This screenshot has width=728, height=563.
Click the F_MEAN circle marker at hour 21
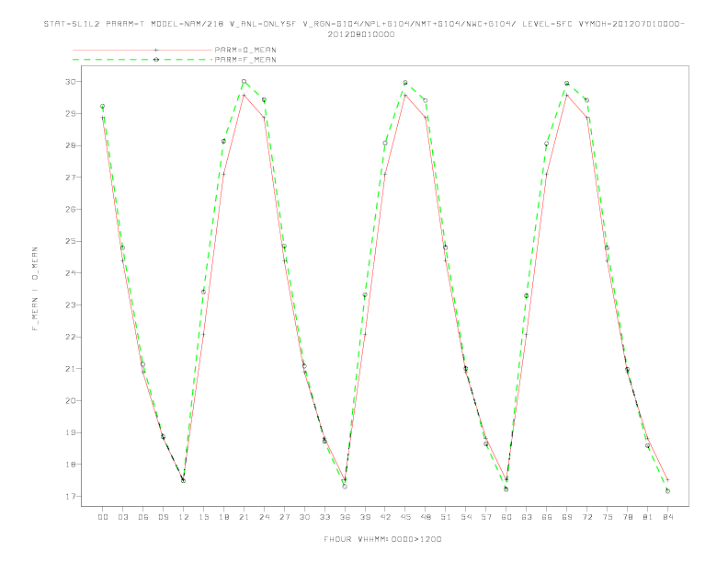pyautogui.click(x=244, y=81)
